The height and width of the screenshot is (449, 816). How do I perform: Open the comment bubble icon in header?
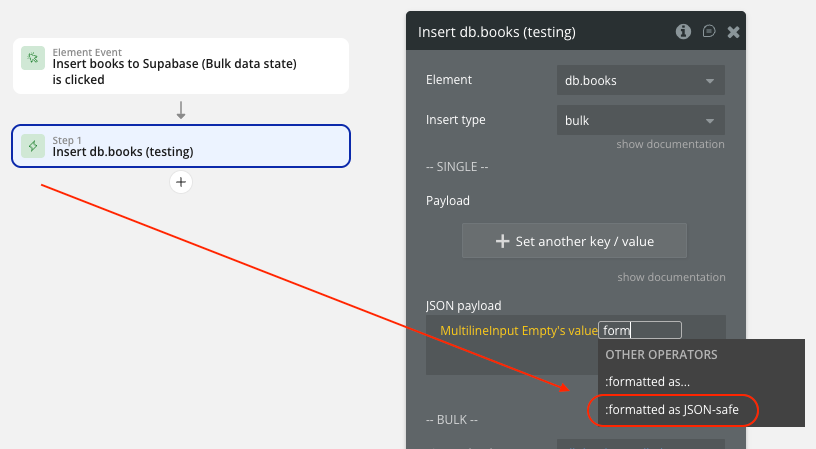(x=709, y=32)
